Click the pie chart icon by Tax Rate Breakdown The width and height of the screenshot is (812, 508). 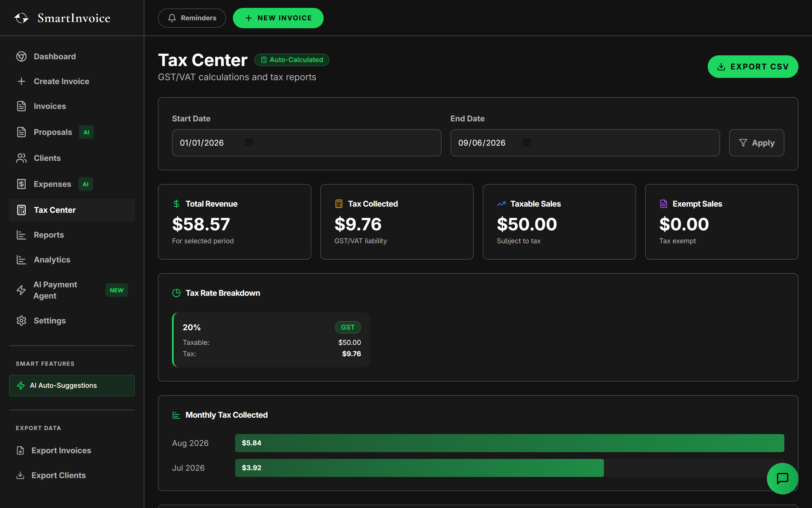point(176,293)
